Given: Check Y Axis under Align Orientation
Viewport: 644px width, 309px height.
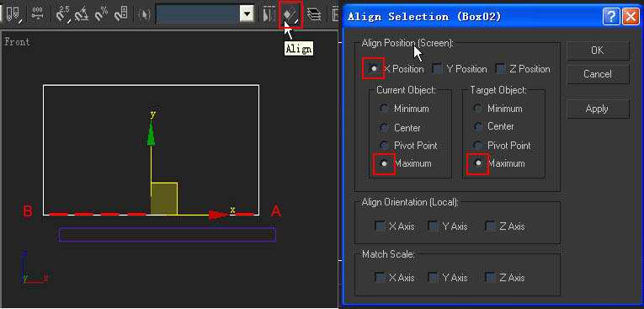Looking at the screenshot, I should pos(433,226).
